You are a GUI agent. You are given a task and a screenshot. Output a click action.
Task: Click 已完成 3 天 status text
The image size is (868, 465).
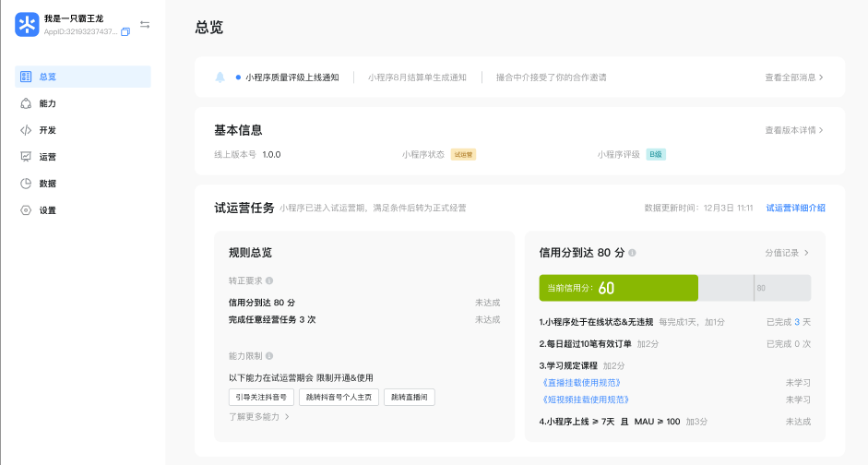click(789, 322)
